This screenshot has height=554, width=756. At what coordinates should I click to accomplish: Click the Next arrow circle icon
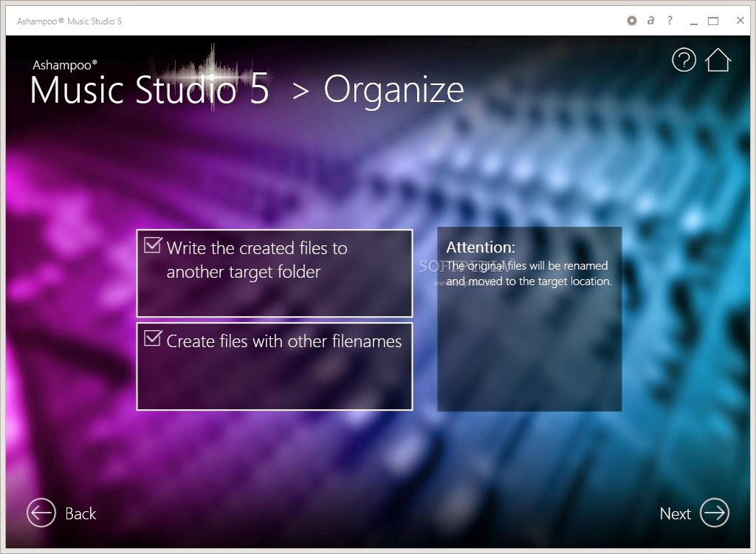point(715,513)
